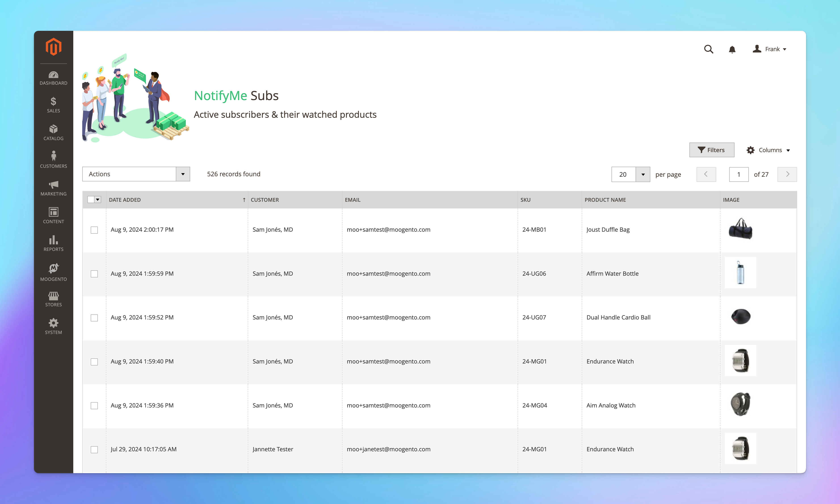840x504 pixels.
Task: Select the Aug 9 1:59:40 PM row checkbox
Action: pos(94,362)
